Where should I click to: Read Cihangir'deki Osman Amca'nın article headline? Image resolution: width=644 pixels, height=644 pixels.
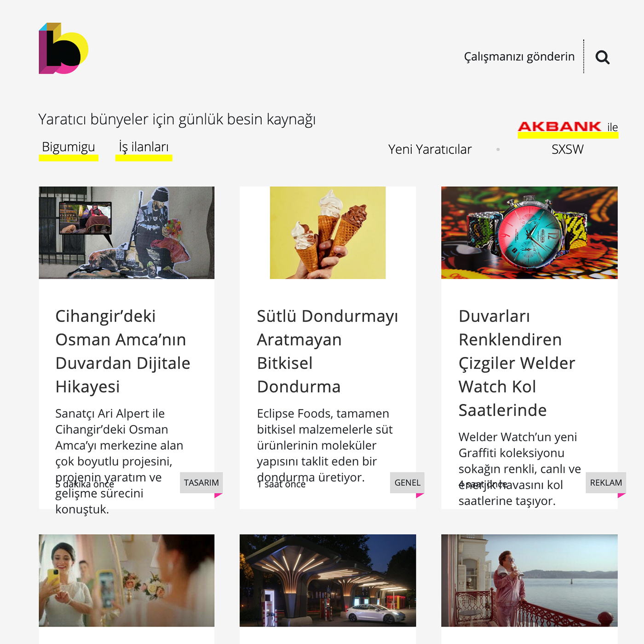coord(123,351)
